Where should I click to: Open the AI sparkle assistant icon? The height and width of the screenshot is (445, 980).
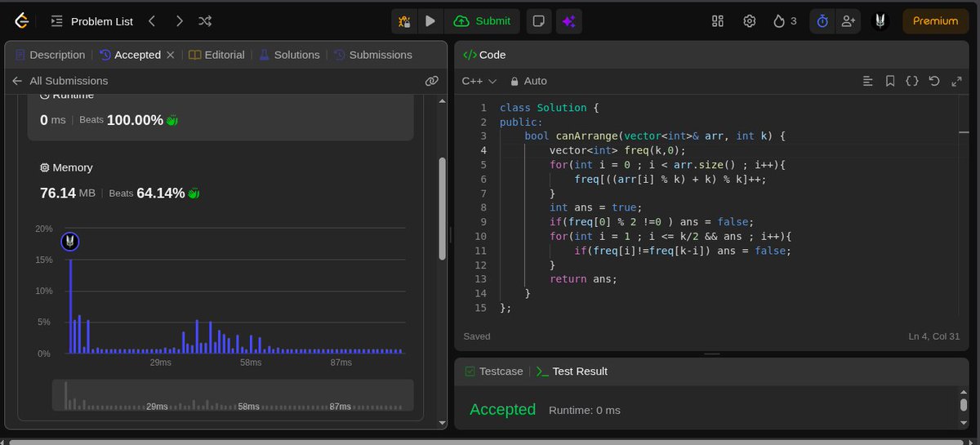569,21
